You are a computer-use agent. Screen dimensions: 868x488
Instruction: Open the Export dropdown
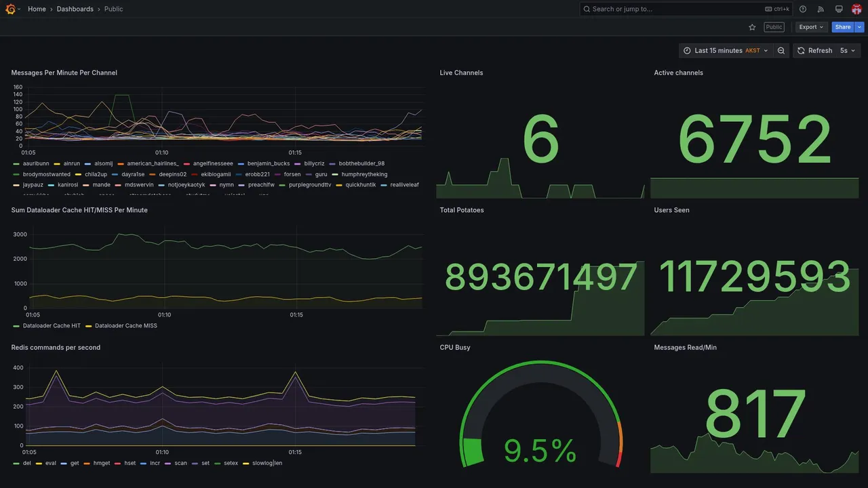point(811,27)
